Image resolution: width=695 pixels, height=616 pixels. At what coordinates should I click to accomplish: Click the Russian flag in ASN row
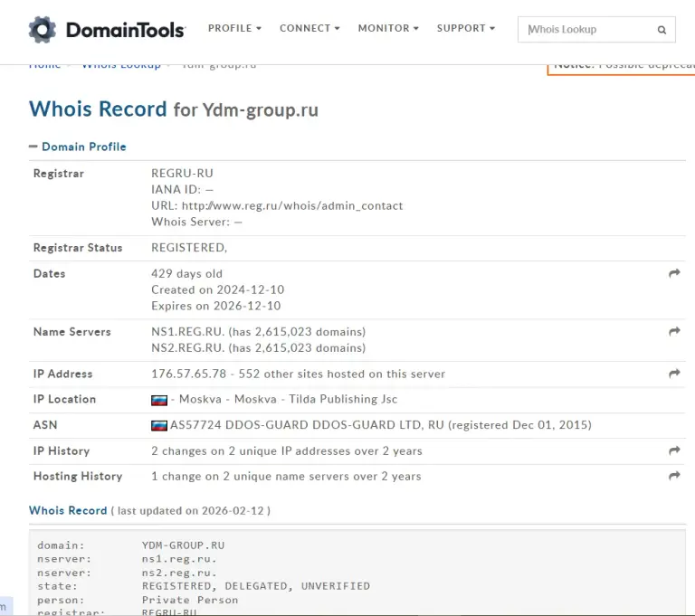159,425
